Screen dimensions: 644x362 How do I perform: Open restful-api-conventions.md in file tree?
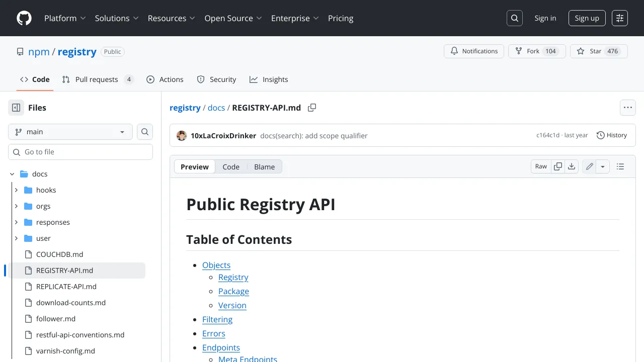80,335
